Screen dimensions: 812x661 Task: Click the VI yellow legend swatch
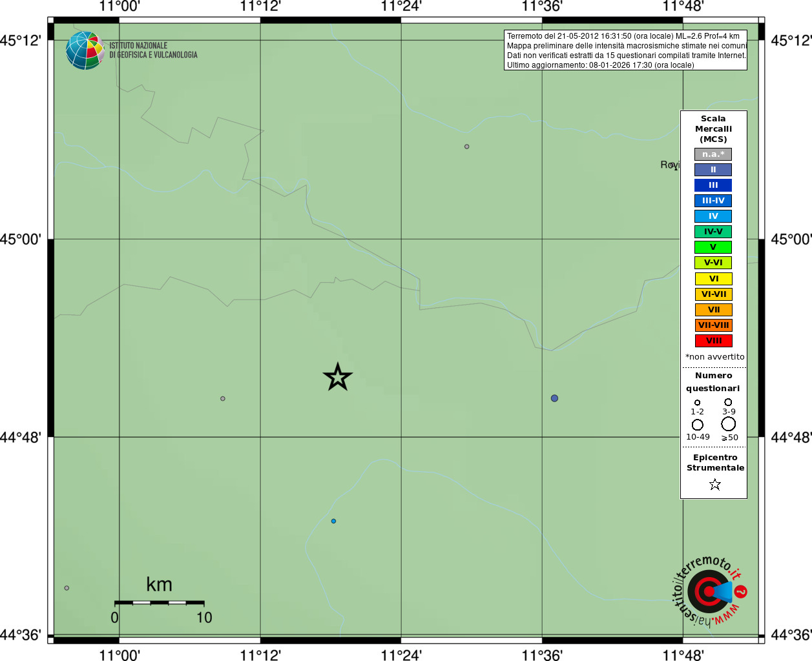point(714,279)
